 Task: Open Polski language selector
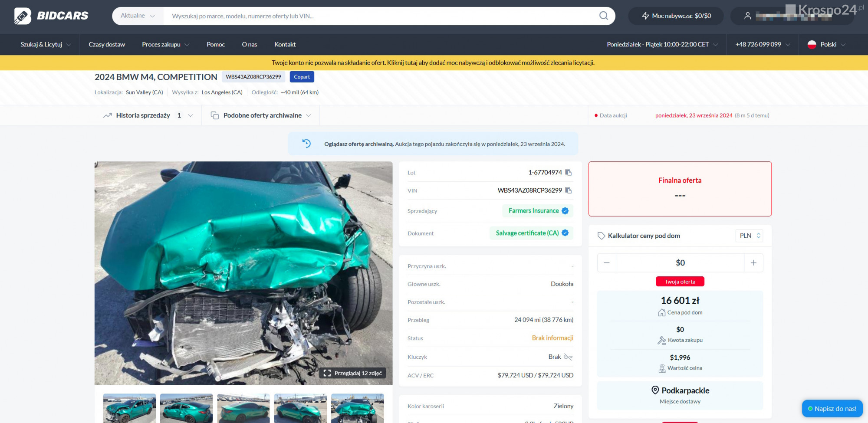826,45
